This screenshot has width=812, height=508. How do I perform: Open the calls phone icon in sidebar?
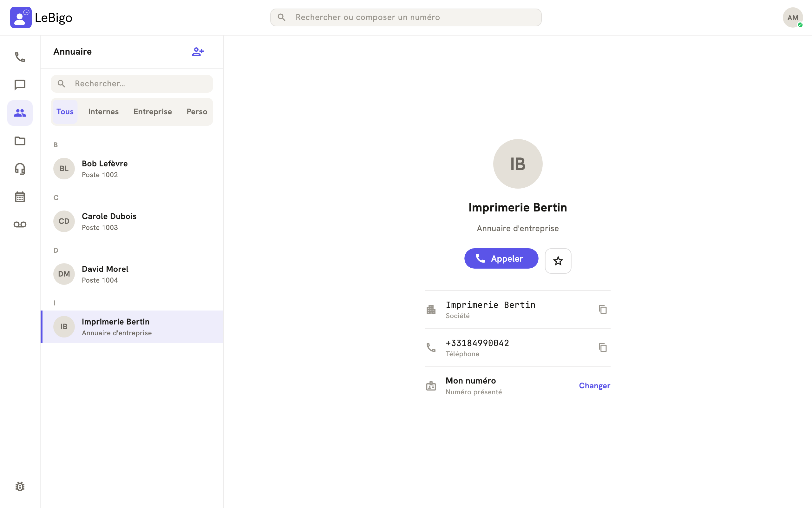[x=20, y=57]
